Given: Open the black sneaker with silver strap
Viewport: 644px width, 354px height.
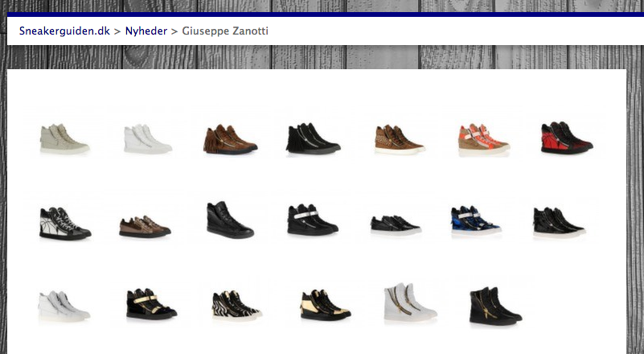Looking at the screenshot, I should [x=313, y=220].
